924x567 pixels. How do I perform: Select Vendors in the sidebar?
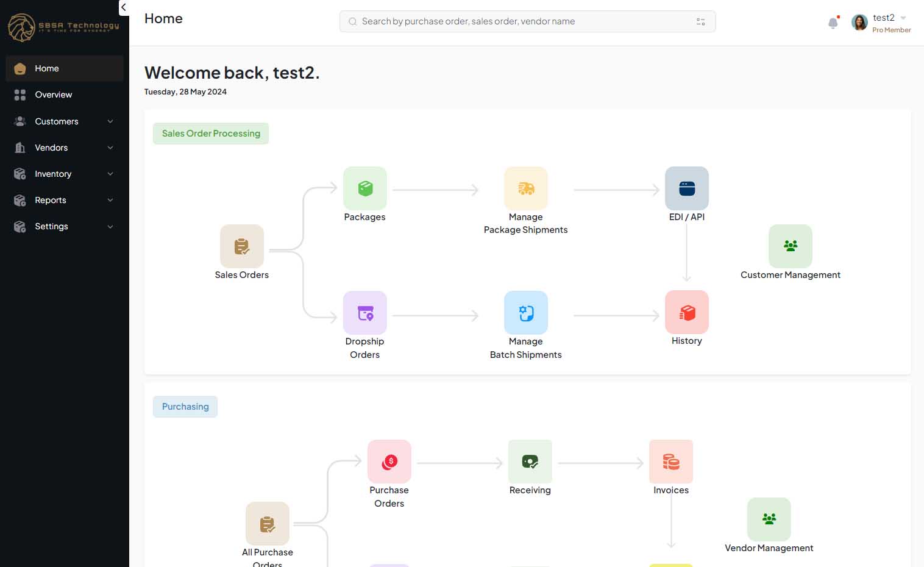coord(65,148)
